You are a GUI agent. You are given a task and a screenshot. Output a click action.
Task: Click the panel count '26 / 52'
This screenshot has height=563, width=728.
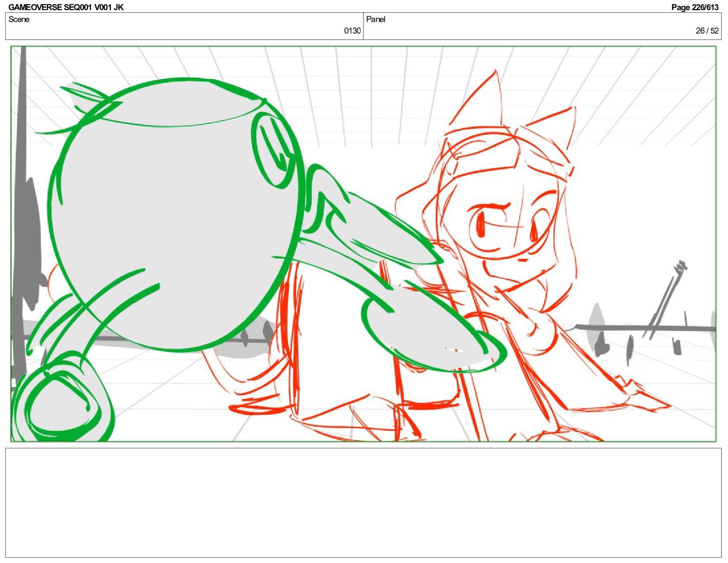(x=707, y=31)
